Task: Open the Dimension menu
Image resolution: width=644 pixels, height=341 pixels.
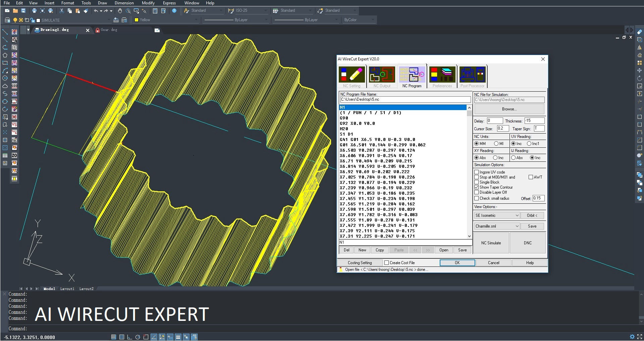Action: click(124, 3)
